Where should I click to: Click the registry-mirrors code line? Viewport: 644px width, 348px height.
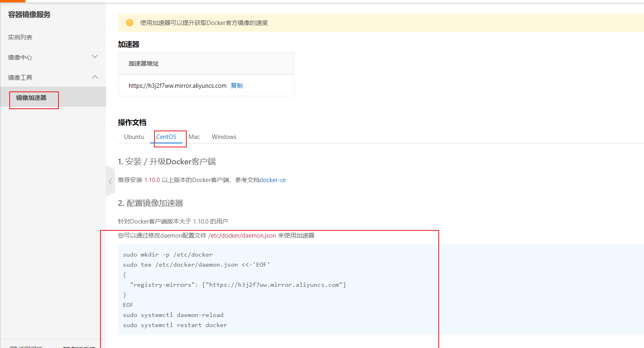pos(238,285)
